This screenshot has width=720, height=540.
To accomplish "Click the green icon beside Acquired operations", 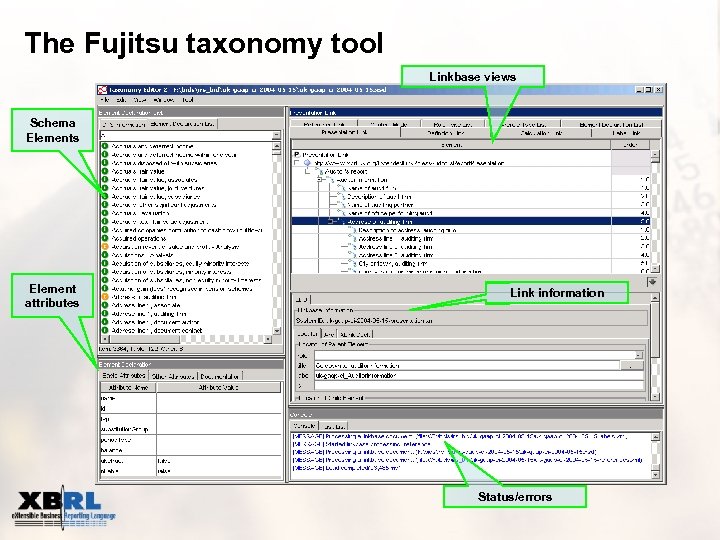I will (x=105, y=238).
